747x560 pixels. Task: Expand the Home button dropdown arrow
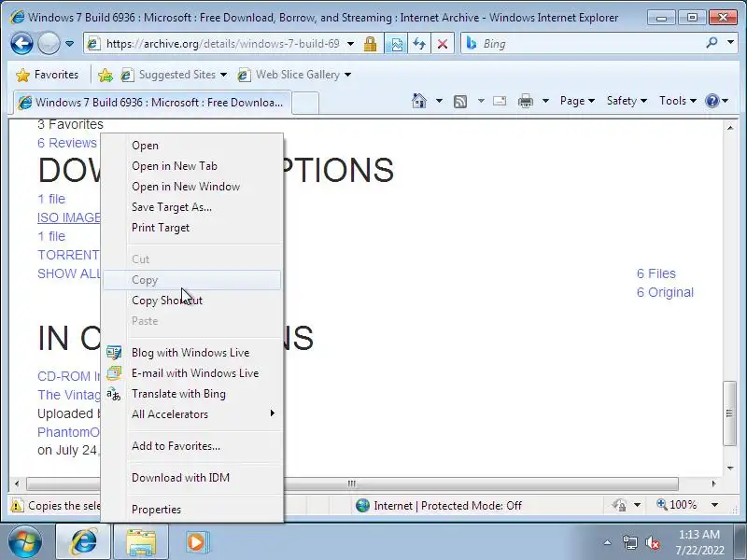point(439,101)
